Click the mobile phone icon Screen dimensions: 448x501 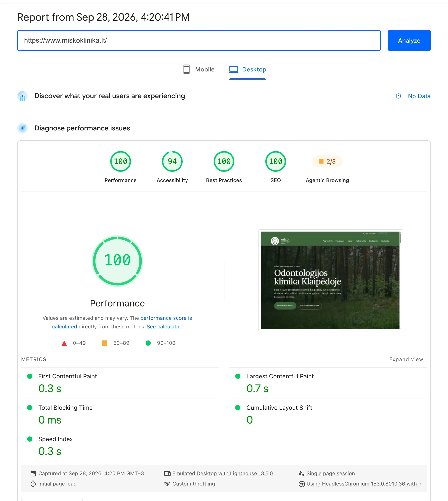click(186, 69)
